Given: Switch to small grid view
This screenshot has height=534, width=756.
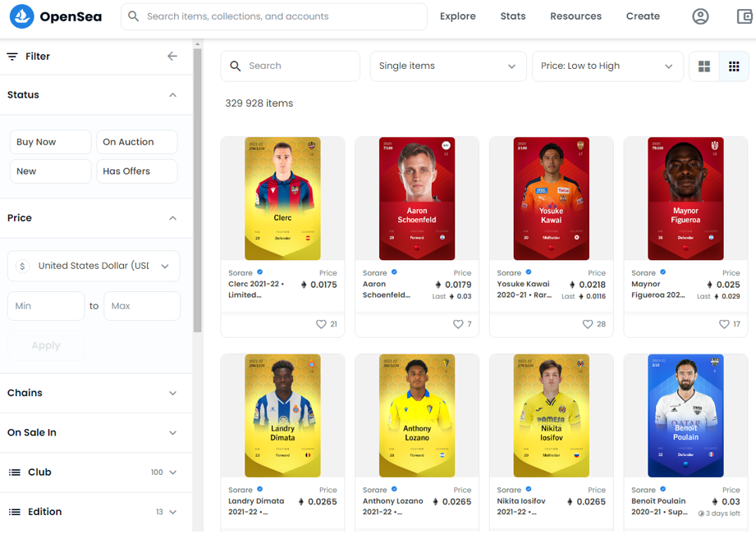Looking at the screenshot, I should pyautogui.click(x=734, y=66).
